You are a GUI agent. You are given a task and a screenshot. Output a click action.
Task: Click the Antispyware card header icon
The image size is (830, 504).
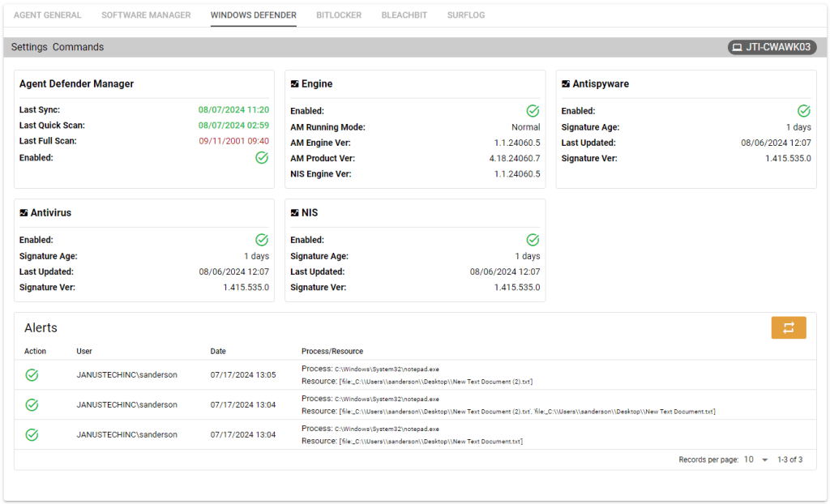tap(566, 83)
